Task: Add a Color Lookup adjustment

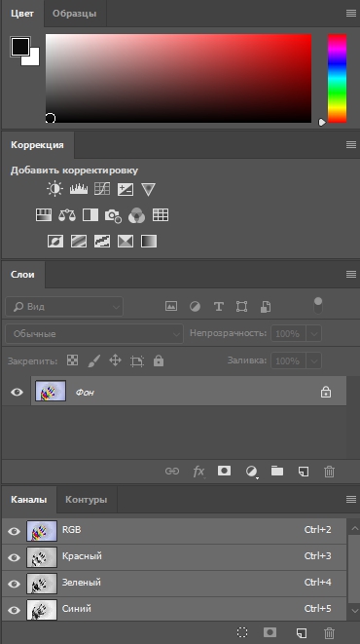Action: pos(161,214)
